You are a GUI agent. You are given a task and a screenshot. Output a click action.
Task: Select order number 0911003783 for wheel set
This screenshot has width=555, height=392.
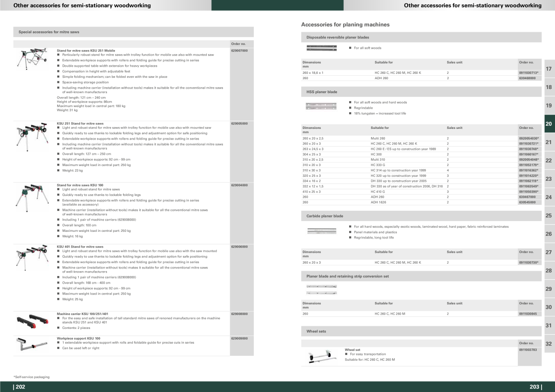pyautogui.click(x=528, y=349)
